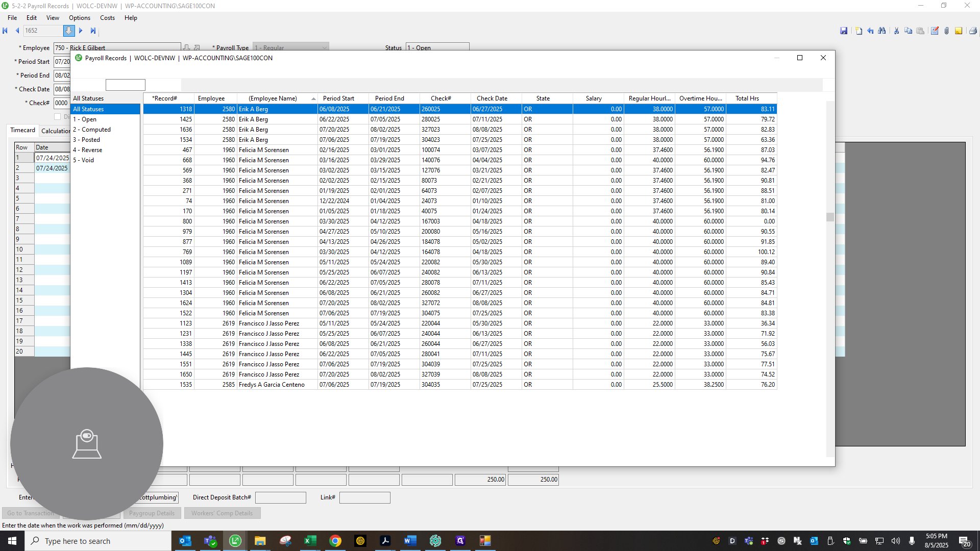Image resolution: width=980 pixels, height=551 pixels.
Task: Open the Edit menu
Action: pos(32,18)
